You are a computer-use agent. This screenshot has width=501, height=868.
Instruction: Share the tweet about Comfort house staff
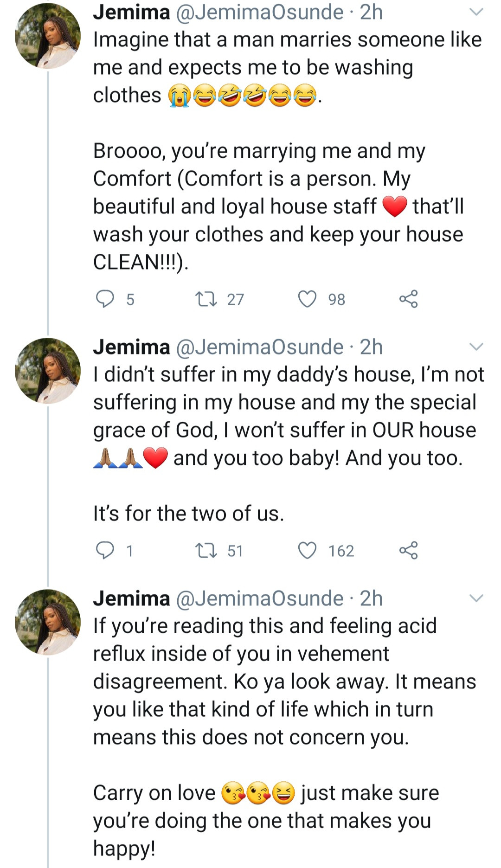coord(408,299)
